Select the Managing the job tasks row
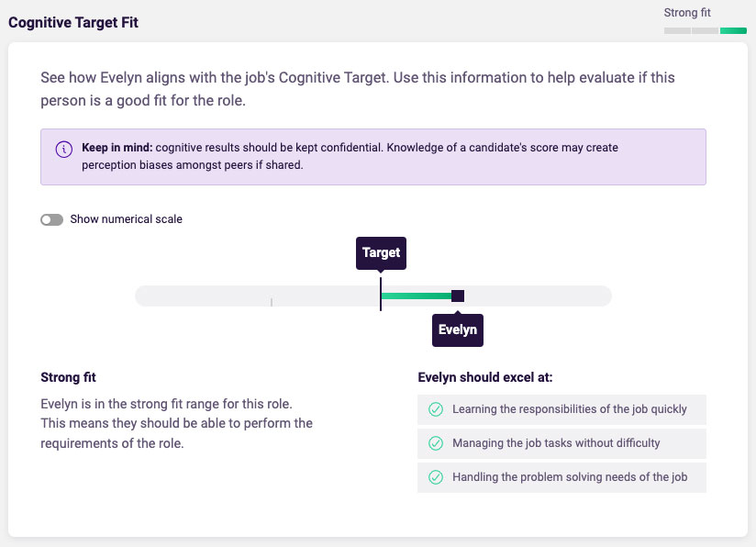Screen dimensions: 756x547 click(x=561, y=443)
